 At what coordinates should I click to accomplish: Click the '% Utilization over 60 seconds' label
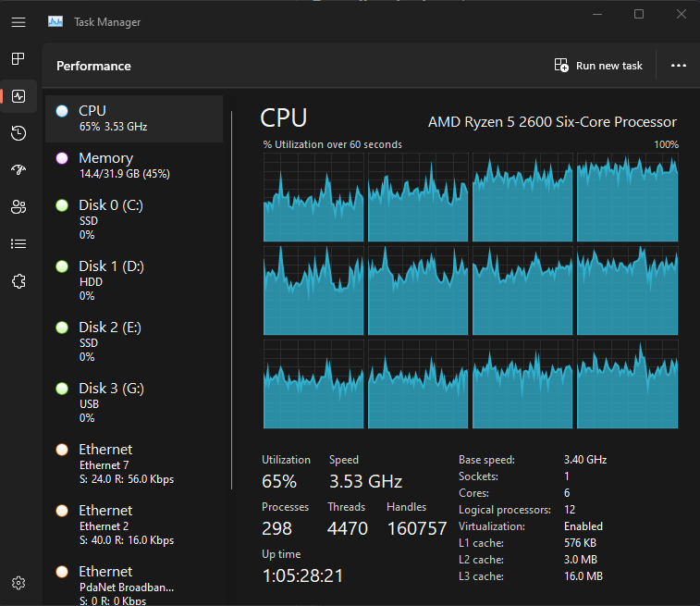coord(333,144)
